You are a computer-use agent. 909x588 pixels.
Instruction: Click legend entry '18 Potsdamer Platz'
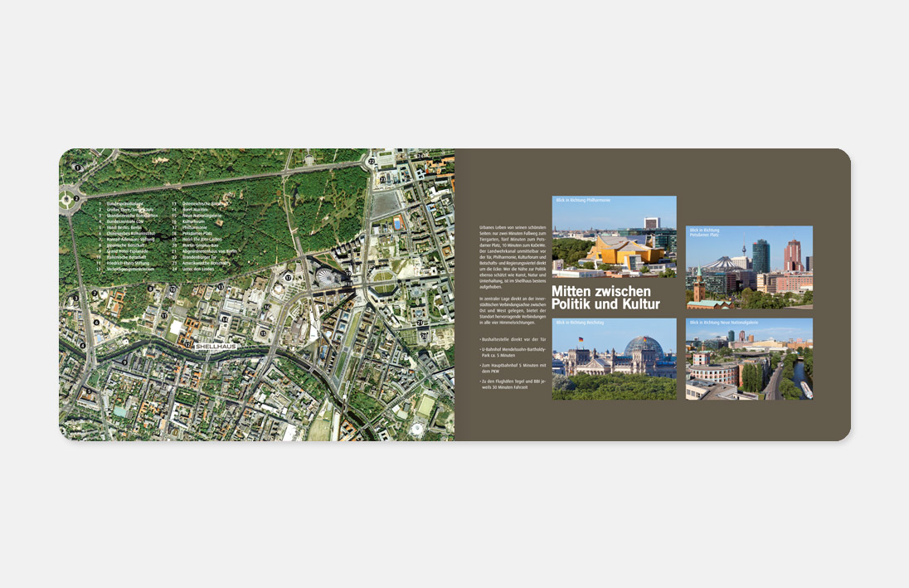pos(192,233)
